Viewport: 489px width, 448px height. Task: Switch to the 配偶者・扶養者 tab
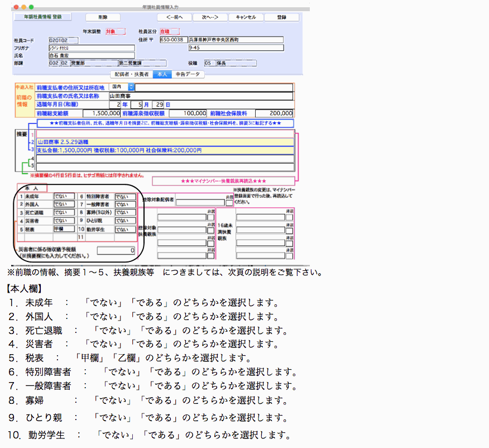[132, 74]
